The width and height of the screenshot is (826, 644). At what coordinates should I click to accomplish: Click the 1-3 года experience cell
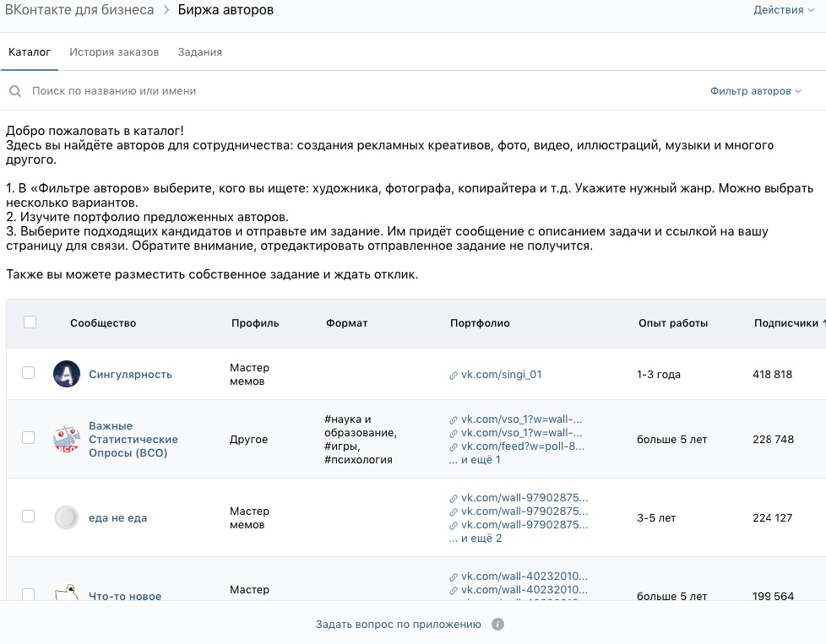[659, 375]
